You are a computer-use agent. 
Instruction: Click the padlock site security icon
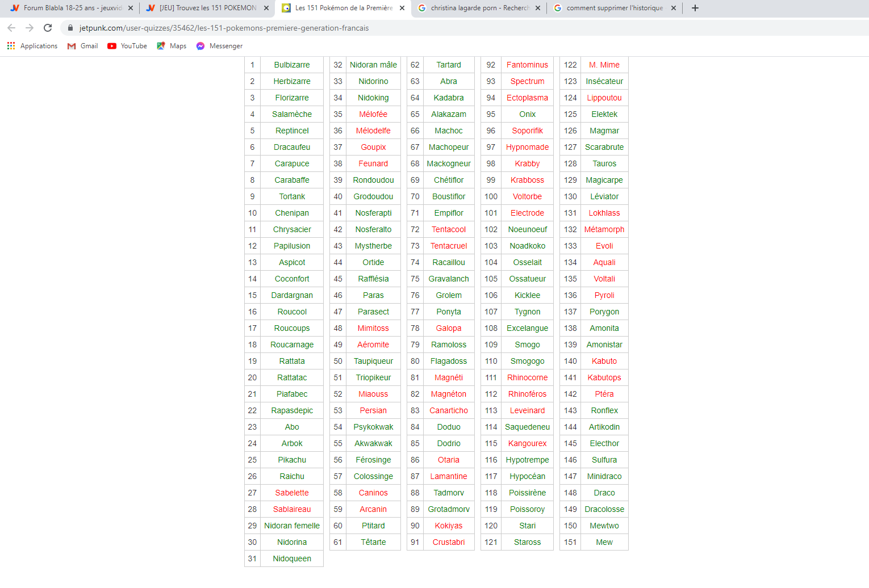click(x=70, y=28)
